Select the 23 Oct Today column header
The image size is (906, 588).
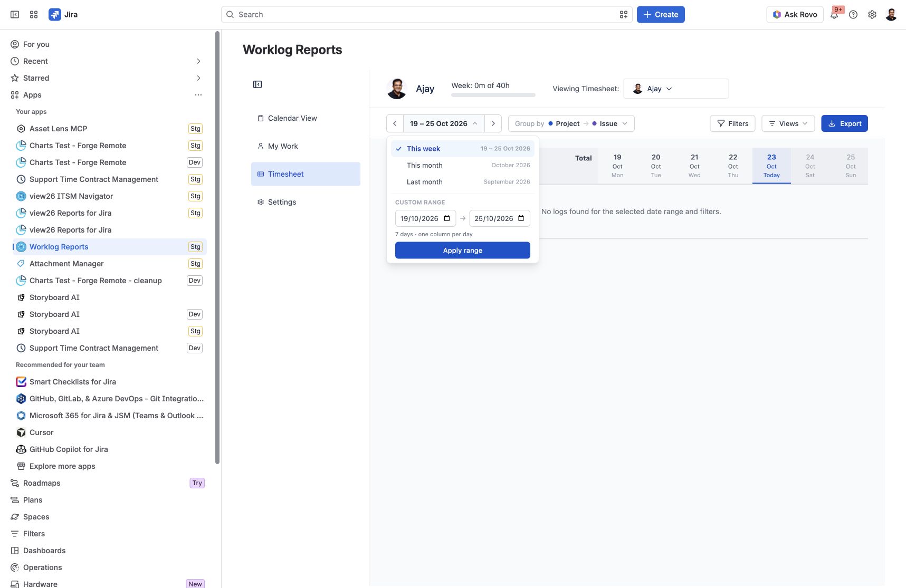[771, 166]
